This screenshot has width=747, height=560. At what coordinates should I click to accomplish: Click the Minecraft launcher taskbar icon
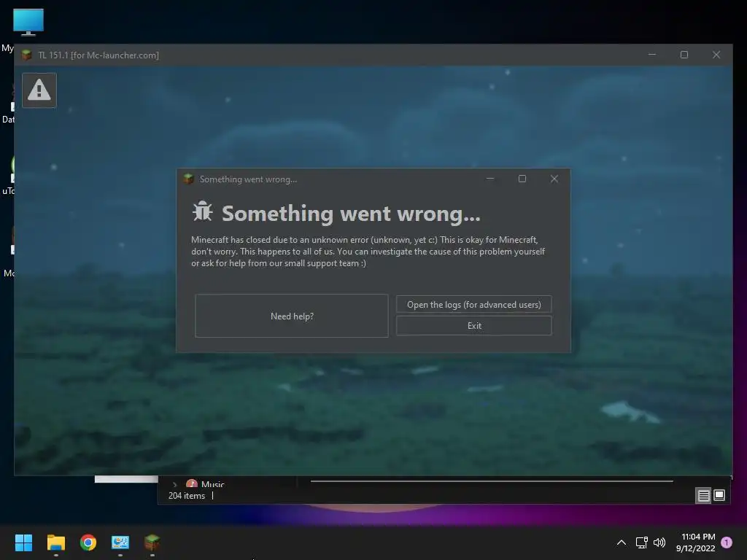point(152,542)
